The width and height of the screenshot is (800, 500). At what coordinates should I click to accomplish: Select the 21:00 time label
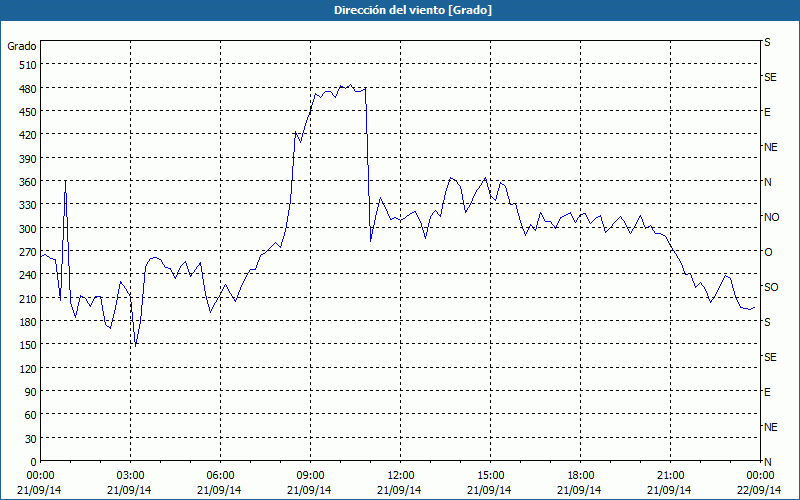670,476
